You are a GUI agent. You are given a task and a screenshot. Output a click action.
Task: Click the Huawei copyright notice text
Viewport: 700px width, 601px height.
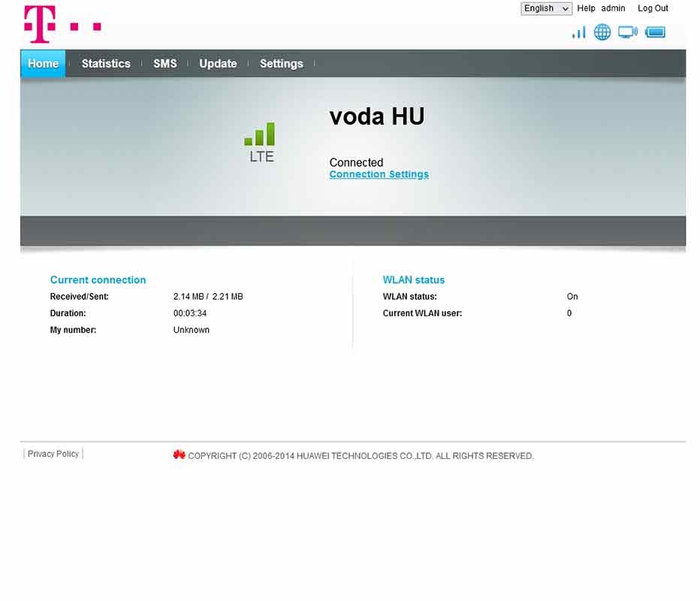[x=361, y=456]
